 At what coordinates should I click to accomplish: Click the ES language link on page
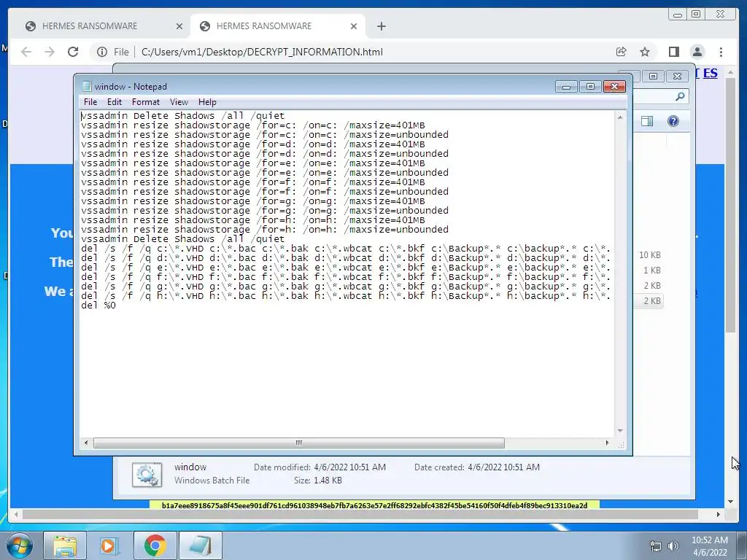710,74
